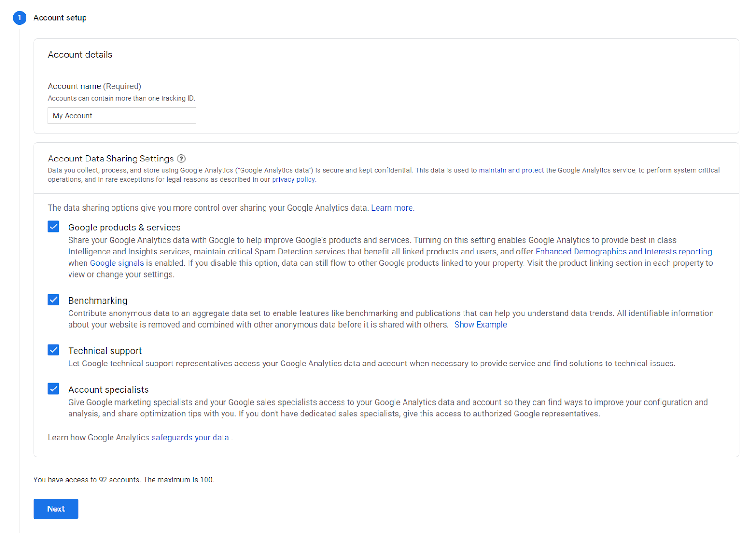
Task: Disable the Technical support checkbox
Action: point(53,350)
